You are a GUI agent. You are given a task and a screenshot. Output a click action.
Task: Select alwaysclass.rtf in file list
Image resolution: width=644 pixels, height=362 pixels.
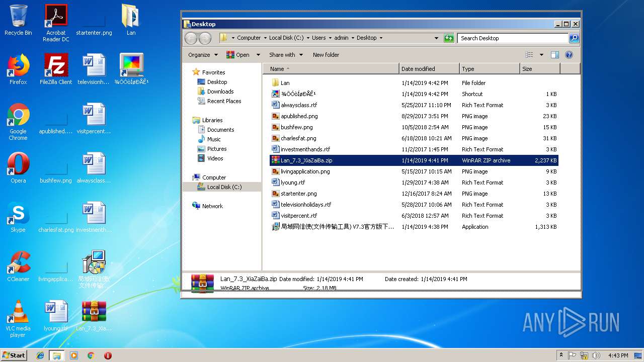click(x=299, y=105)
